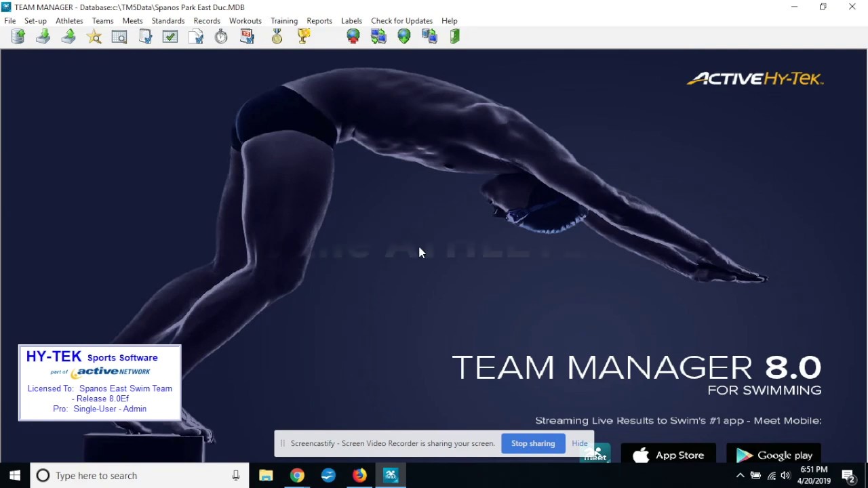
Task: Open the Wi-Fi network tray icon
Action: (x=772, y=476)
